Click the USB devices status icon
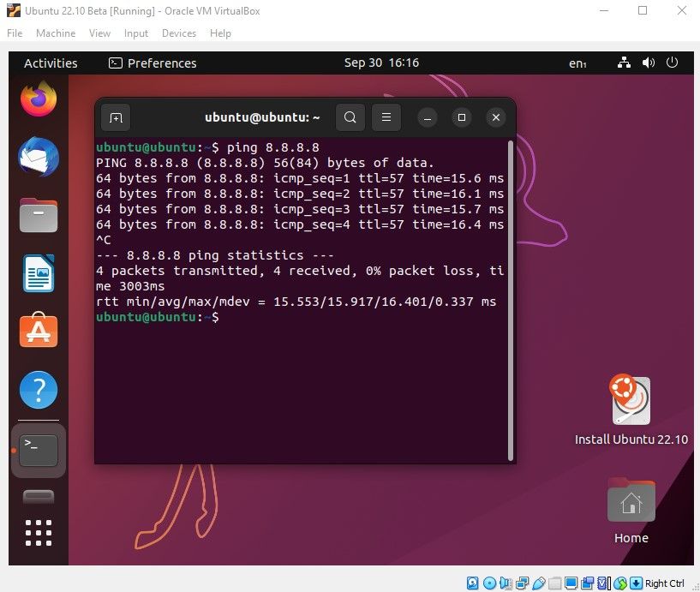Viewport: 700px width, 592px height. coord(537,583)
